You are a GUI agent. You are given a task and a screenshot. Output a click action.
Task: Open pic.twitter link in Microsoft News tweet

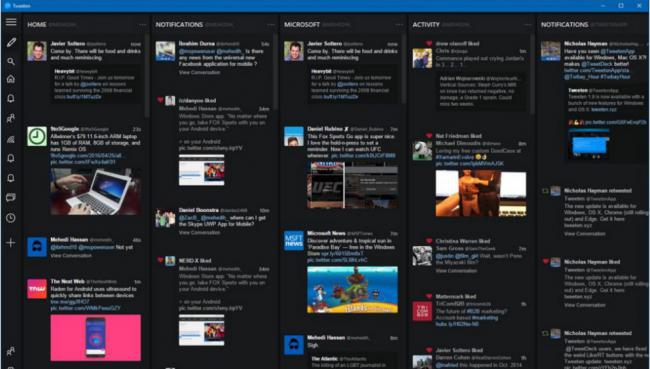[x=337, y=260]
